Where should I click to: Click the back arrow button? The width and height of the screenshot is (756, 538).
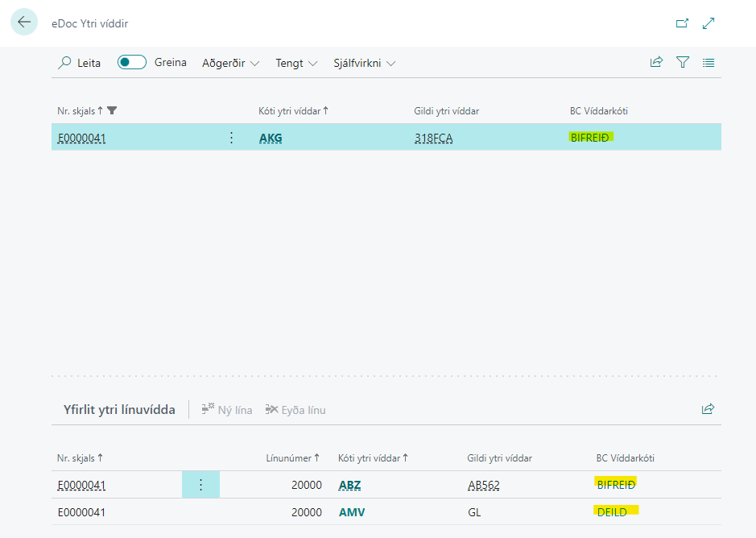pos(24,23)
